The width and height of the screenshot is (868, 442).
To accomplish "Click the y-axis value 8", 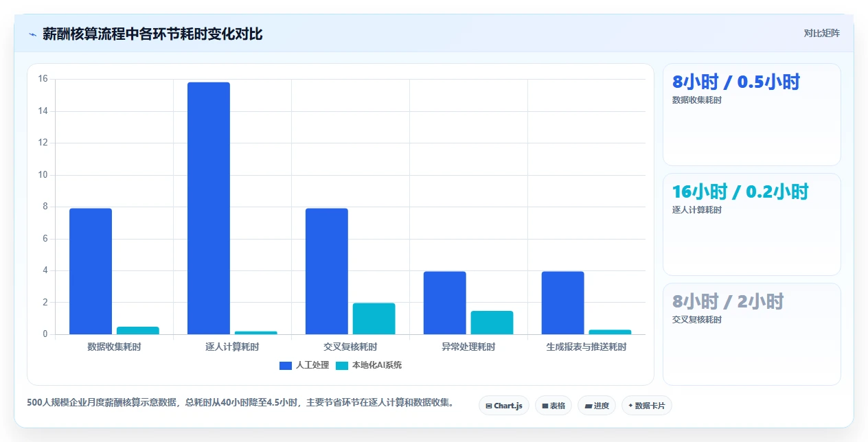I will tap(45, 207).
